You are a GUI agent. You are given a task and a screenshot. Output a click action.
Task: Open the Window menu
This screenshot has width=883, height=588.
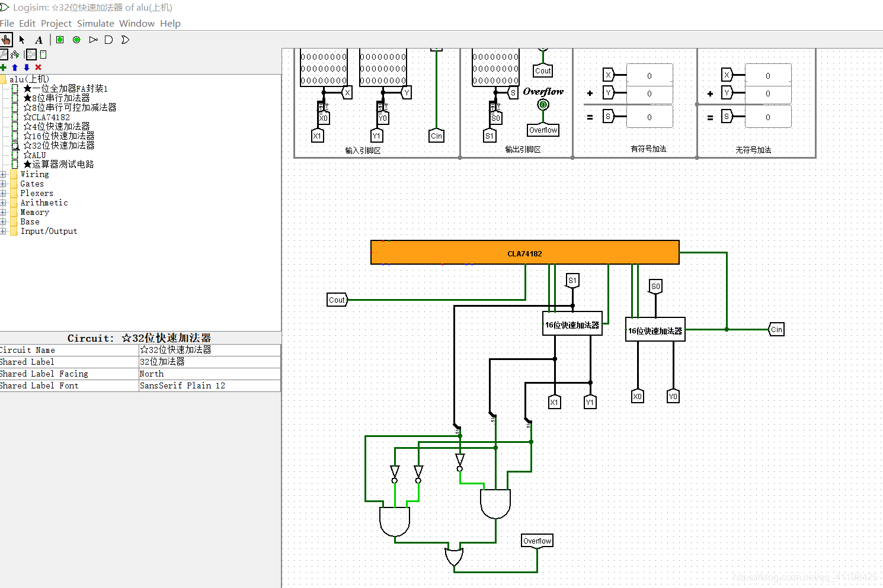(x=137, y=24)
